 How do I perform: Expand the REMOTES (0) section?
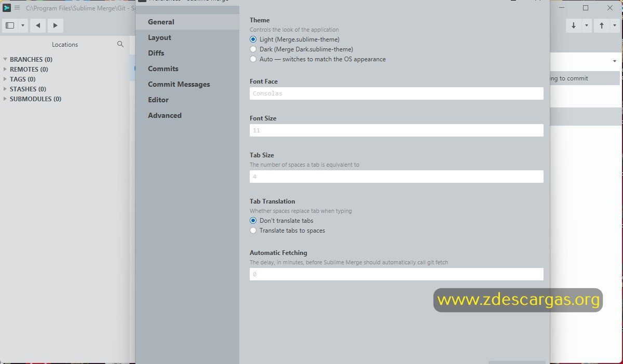click(x=5, y=69)
